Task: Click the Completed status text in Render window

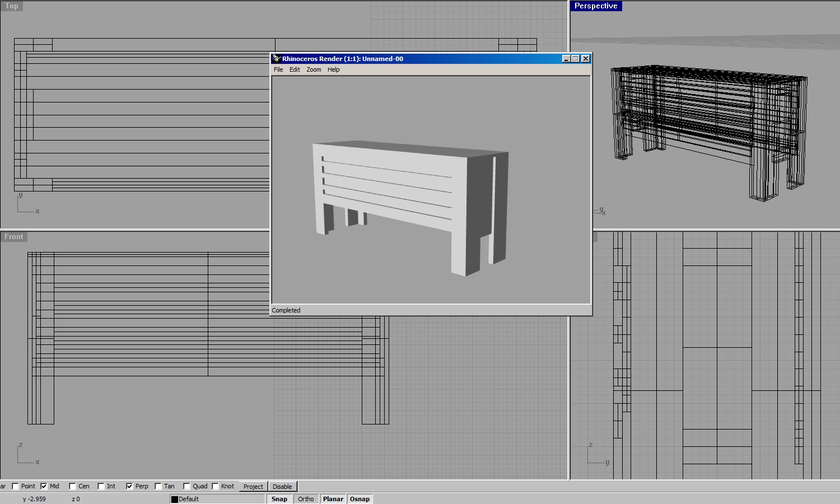Action: coord(286,310)
